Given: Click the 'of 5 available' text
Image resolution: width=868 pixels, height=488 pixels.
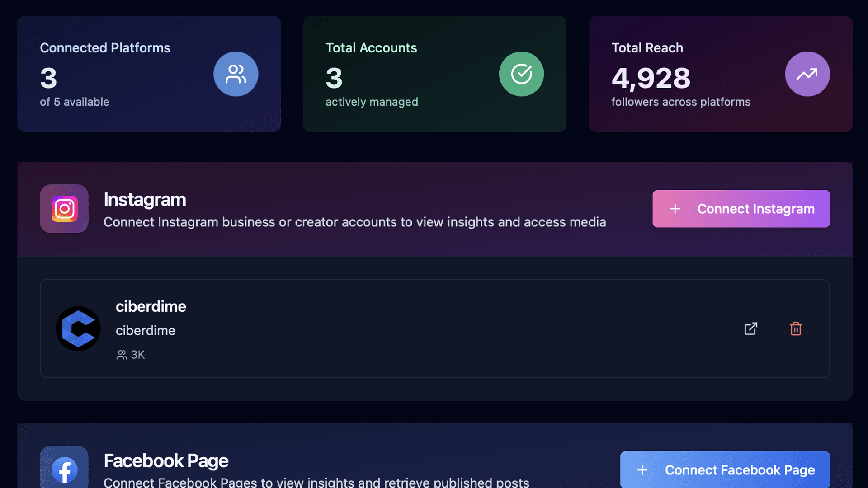Looking at the screenshot, I should 75,102.
